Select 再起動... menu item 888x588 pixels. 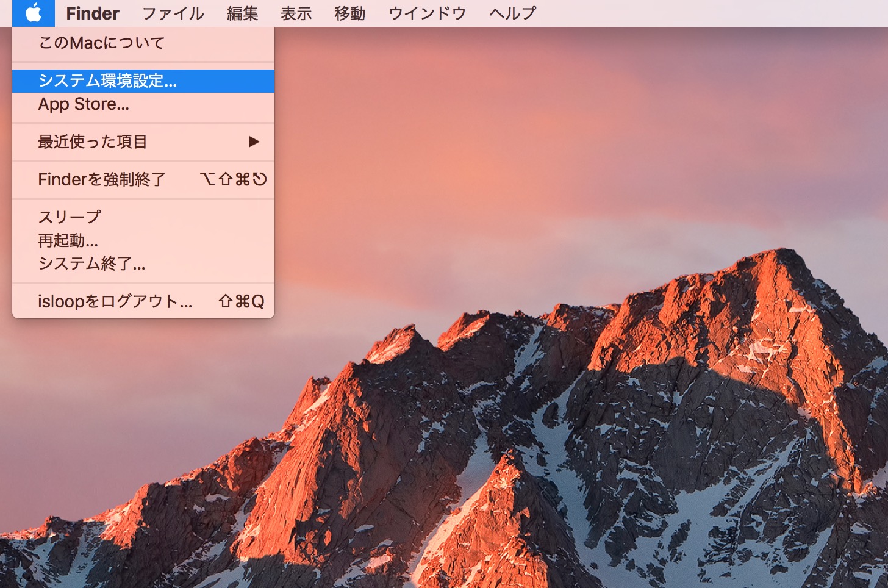[143, 240]
